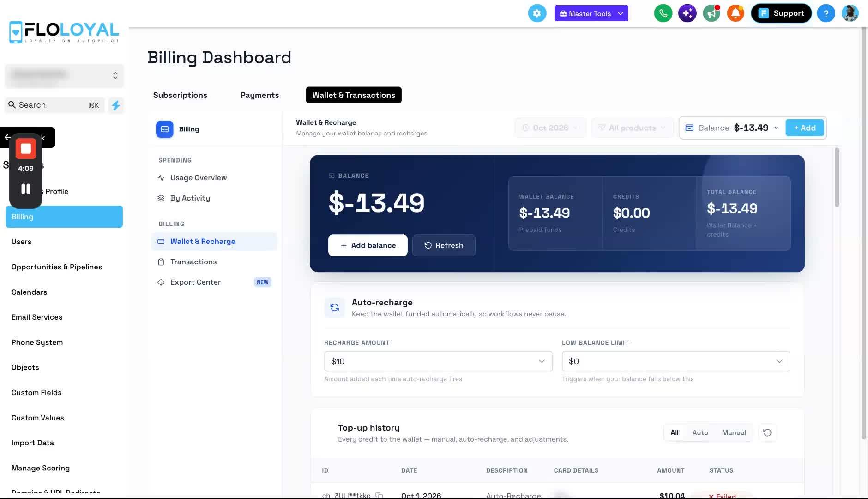Switch to the Subscriptions tab
The width and height of the screenshot is (868, 499).
(x=180, y=95)
